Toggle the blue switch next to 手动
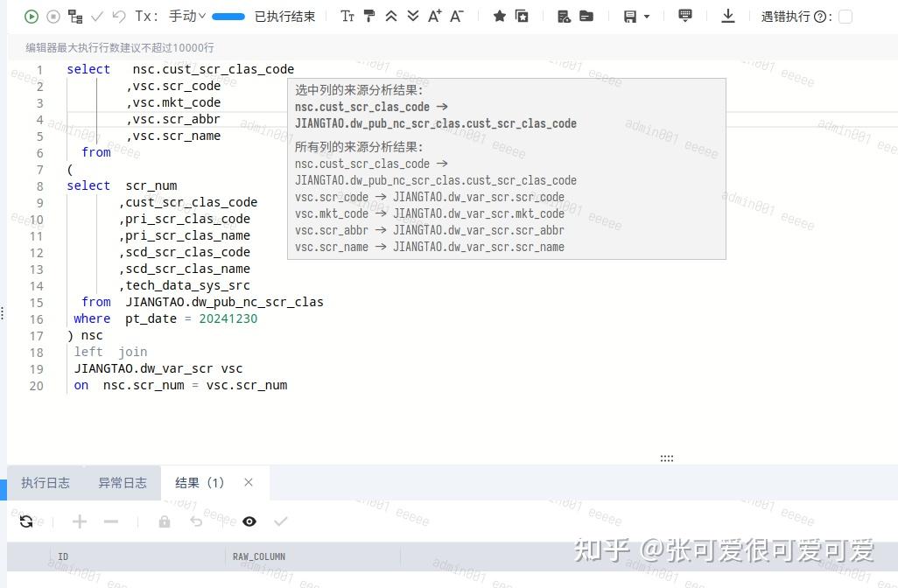Screen dimensions: 898x588 coord(228,16)
